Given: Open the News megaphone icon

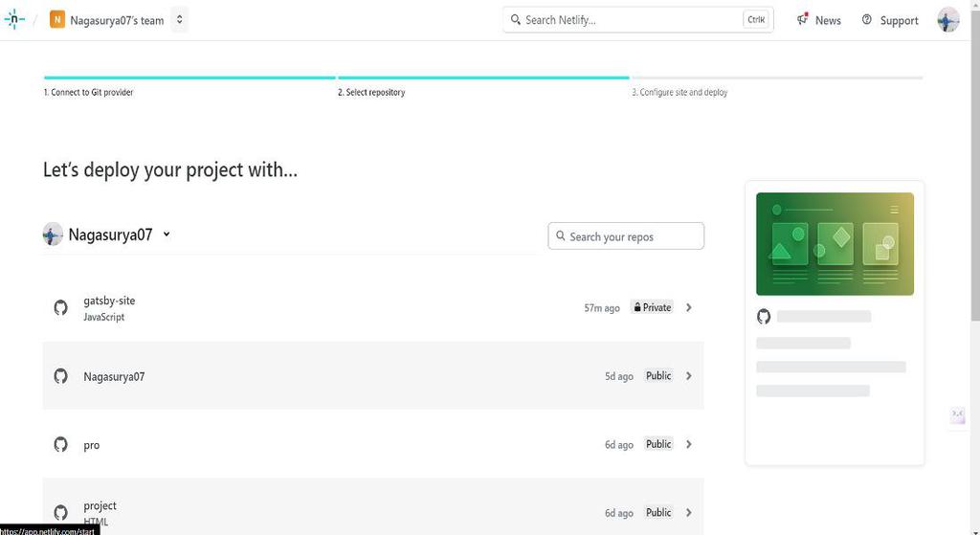Looking at the screenshot, I should [x=803, y=19].
